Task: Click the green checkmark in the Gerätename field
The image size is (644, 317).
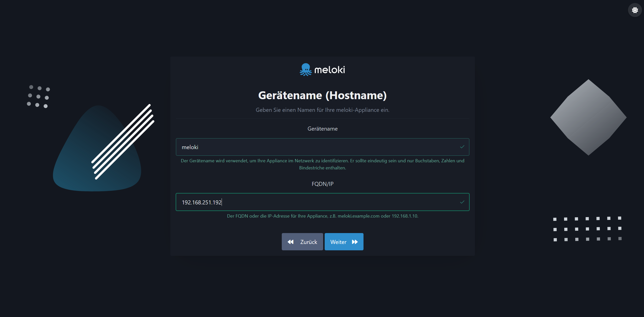Action: coord(462,147)
